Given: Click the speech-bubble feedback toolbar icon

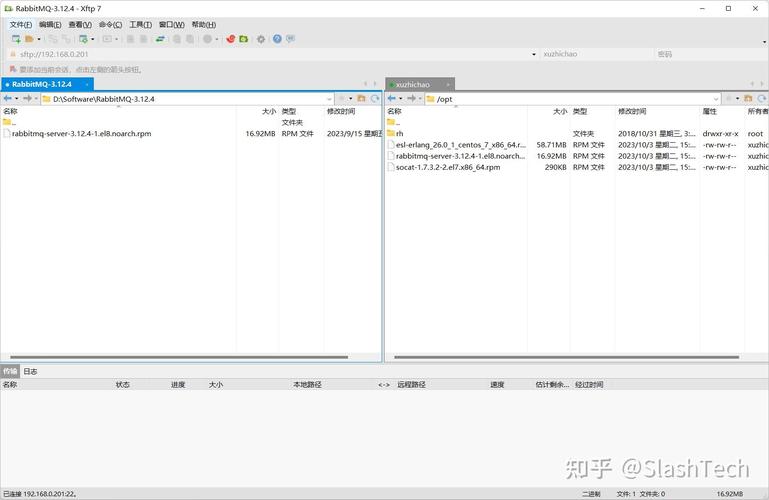Looking at the screenshot, I should (x=290, y=38).
